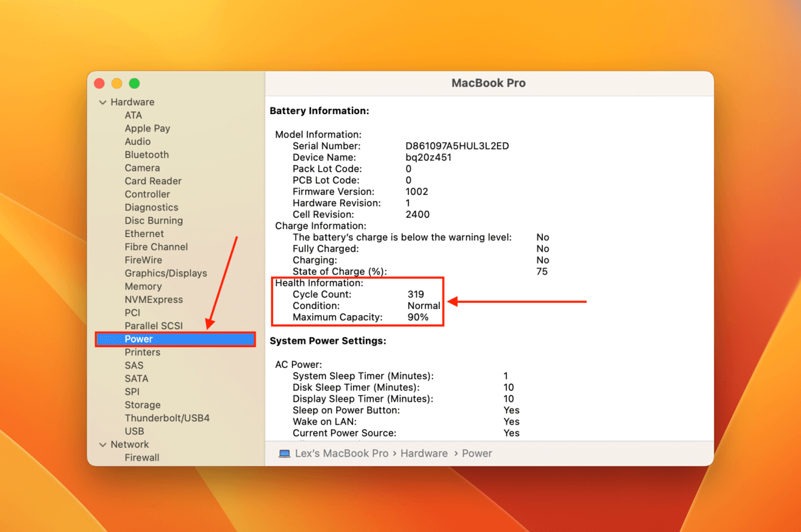Select Card Reader in sidebar
The image size is (801, 532).
pyautogui.click(x=153, y=181)
